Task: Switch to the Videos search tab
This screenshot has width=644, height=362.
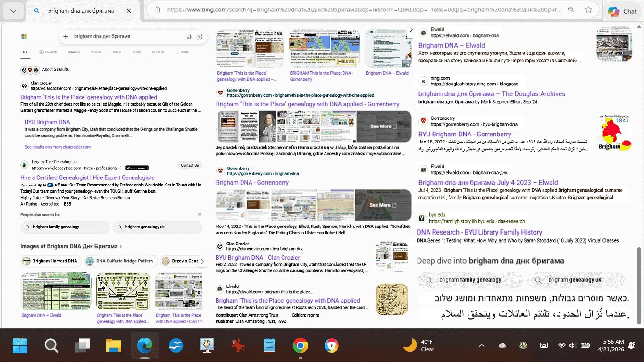Action: tap(96, 52)
